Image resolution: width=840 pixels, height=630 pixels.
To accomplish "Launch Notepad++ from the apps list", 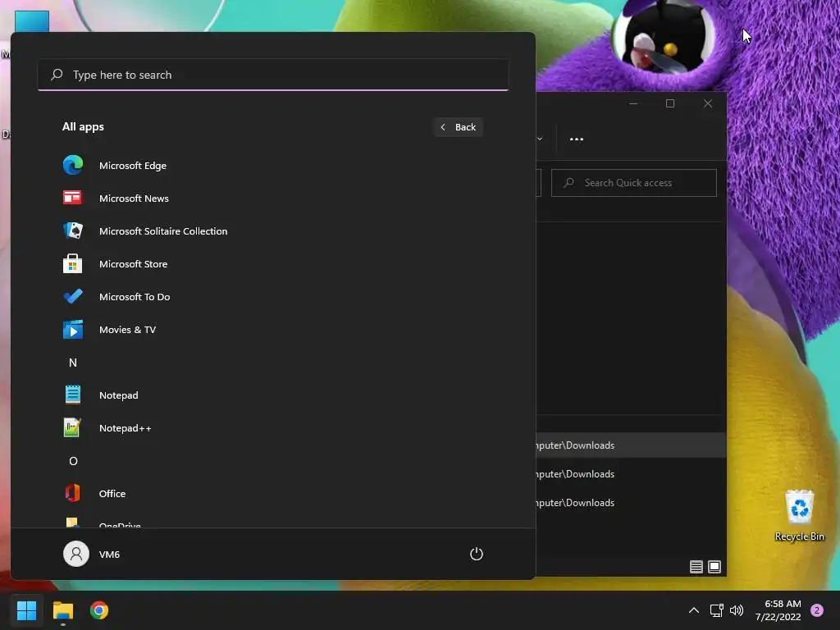I will [x=272, y=428].
